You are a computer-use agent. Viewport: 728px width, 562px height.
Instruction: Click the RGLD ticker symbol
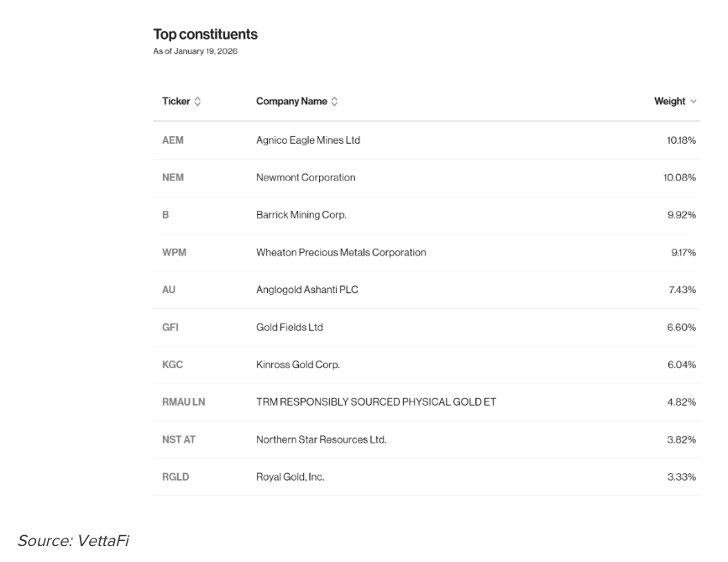[175, 477]
